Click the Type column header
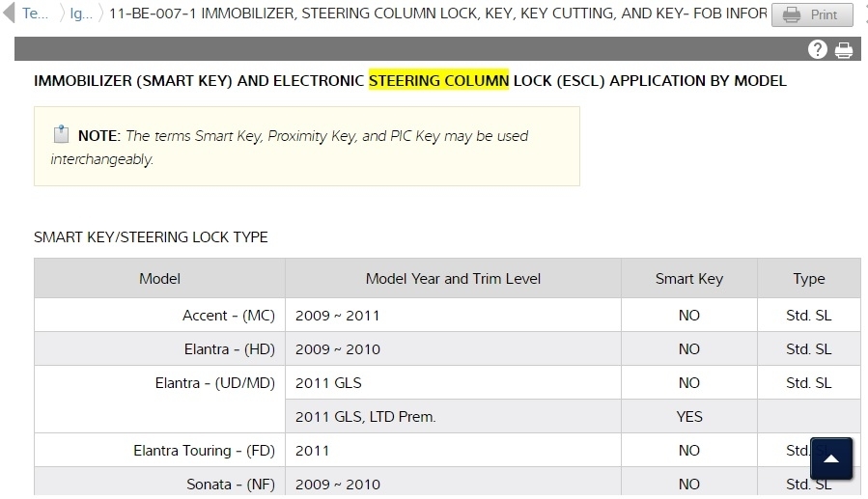868x499 pixels. (x=808, y=279)
